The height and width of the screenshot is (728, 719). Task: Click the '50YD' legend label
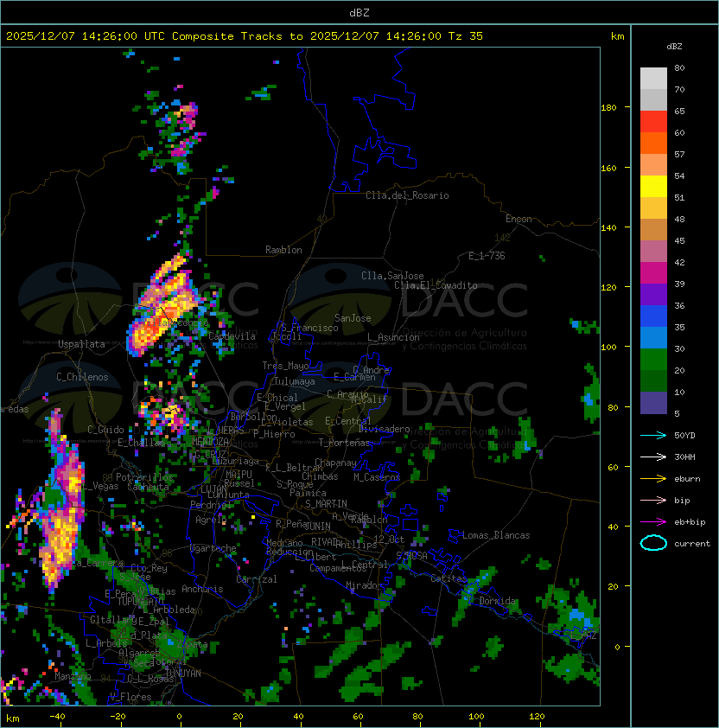click(684, 436)
